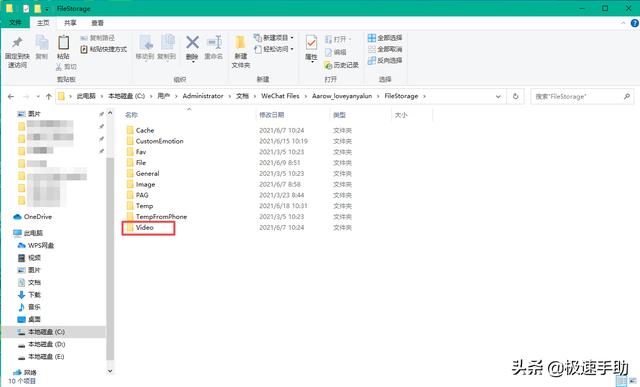Select all (全部选择) items
Viewport: 640px width, 387px height.
click(385, 38)
